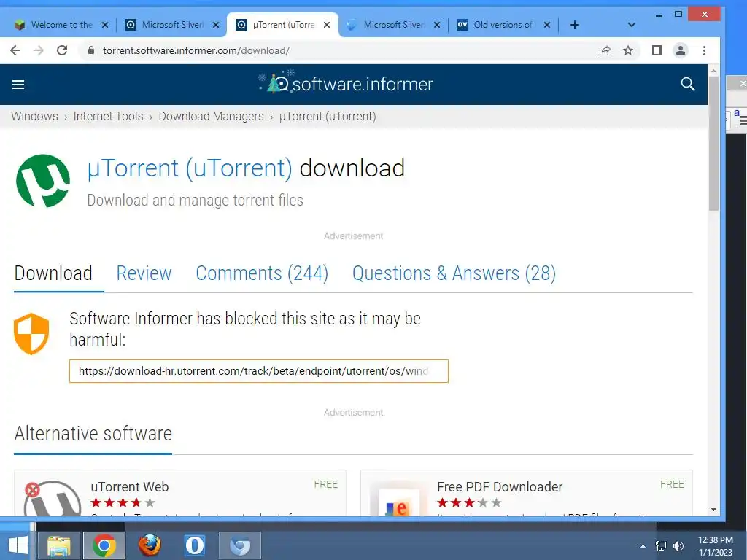
Task: Click the share page icon in address bar
Action: click(x=605, y=50)
